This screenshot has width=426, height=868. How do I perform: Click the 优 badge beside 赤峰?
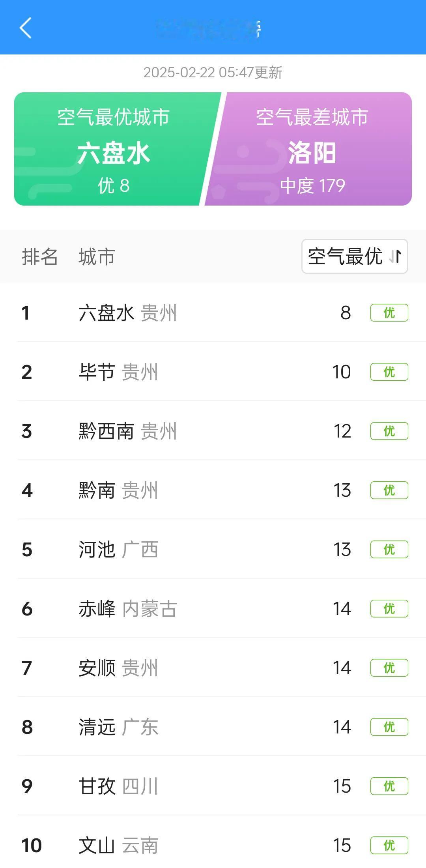389,609
